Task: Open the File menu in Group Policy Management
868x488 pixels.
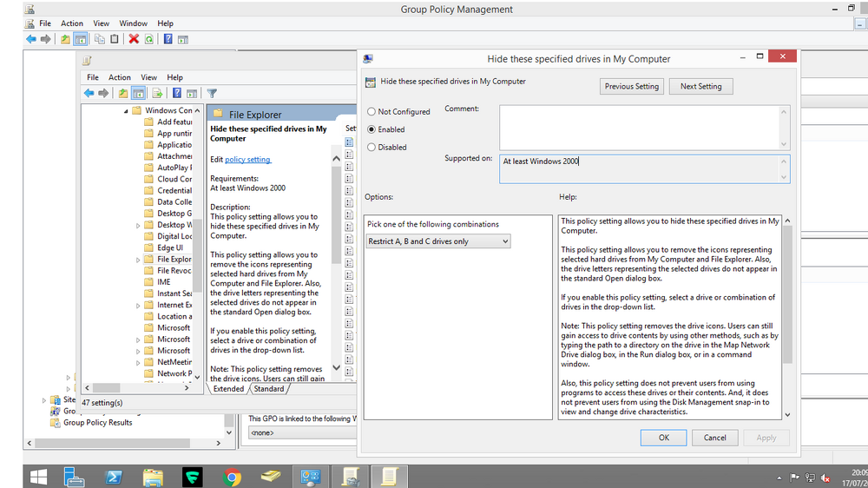Action: tap(45, 23)
